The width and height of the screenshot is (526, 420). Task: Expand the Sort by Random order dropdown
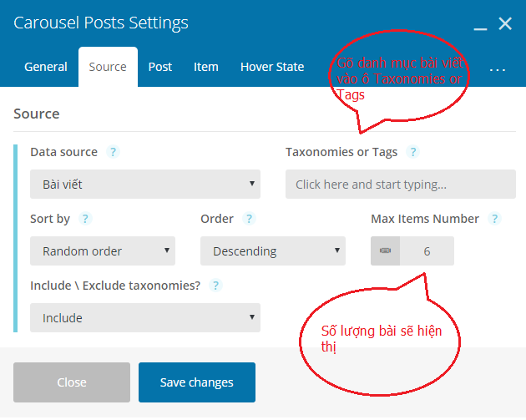[103, 251]
